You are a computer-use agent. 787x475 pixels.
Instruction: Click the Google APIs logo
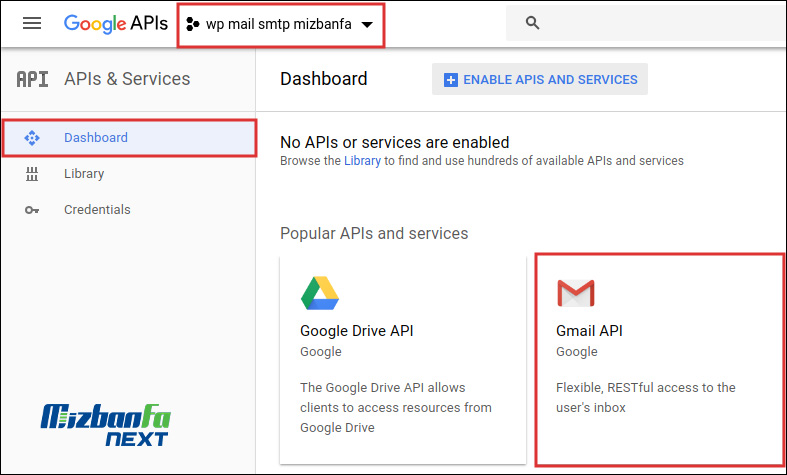click(115, 23)
